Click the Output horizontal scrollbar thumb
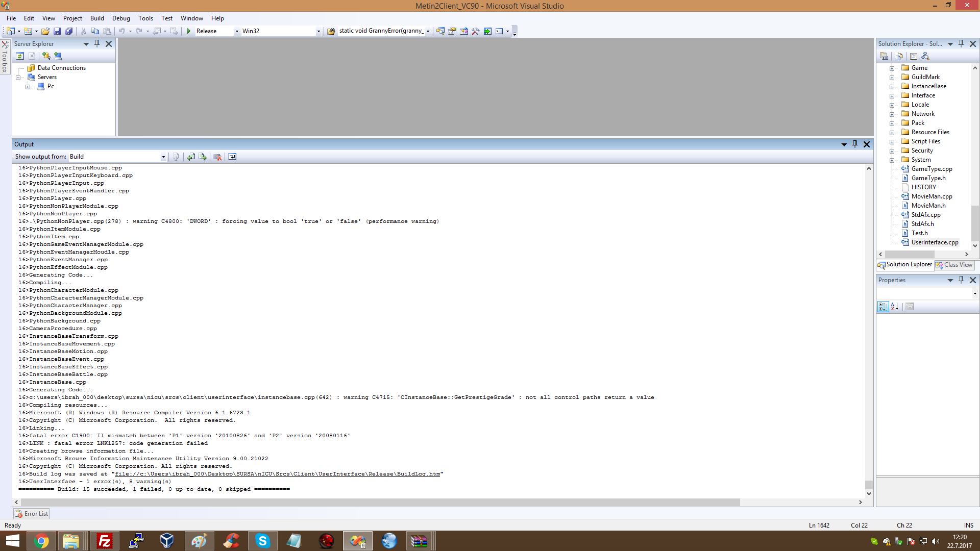Image resolution: width=980 pixels, height=551 pixels. click(380, 503)
